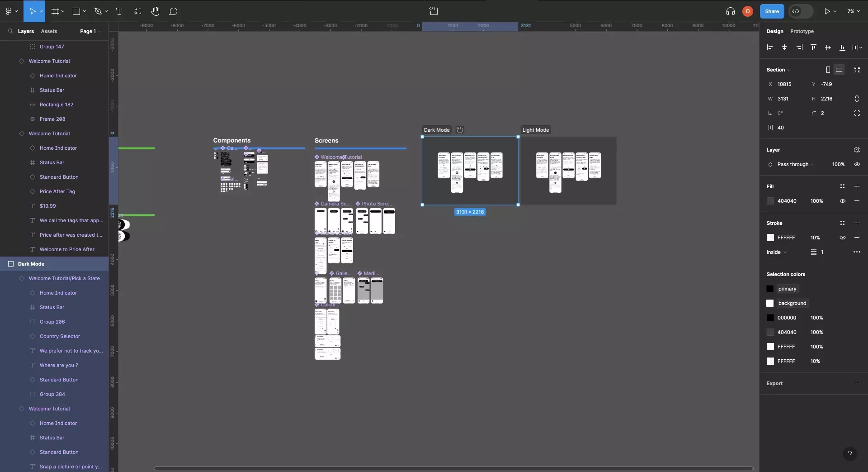
Task: Select the Pen tool
Action: click(98, 11)
